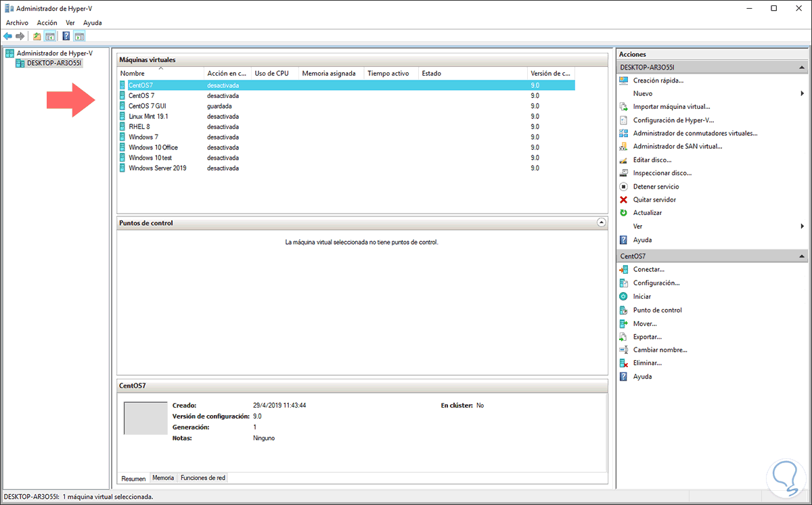Select DESKTOP-AR3O55I server in the tree

[x=54, y=63]
